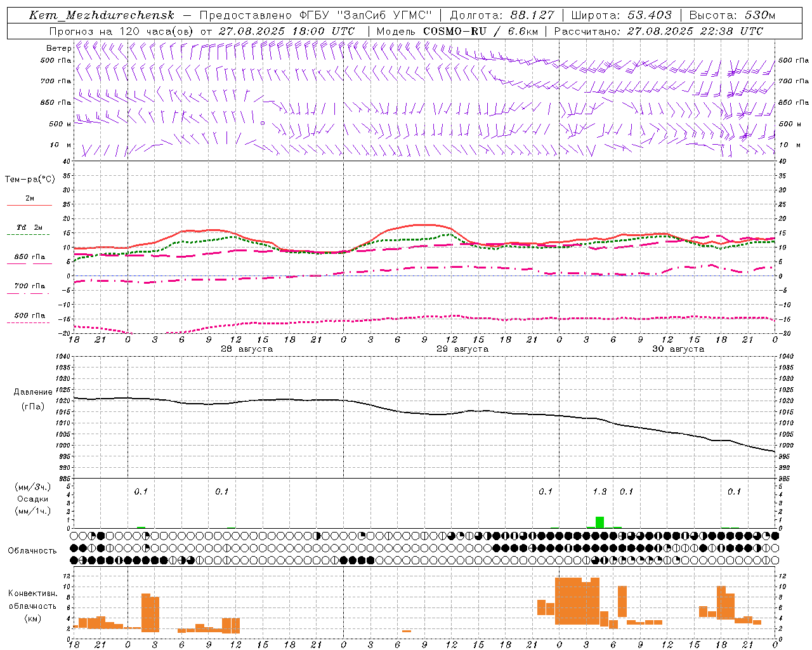
Task: Click the (км) unit label
Action: [x=33, y=618]
